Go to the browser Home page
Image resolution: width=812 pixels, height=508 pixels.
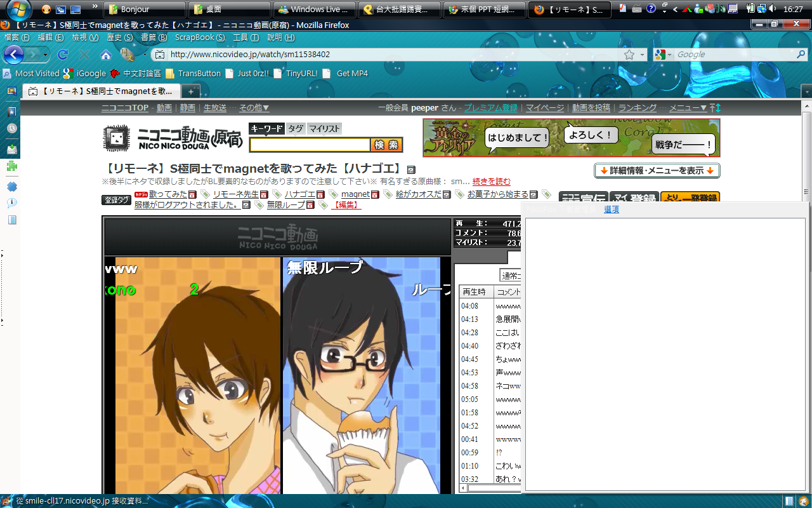pos(106,55)
